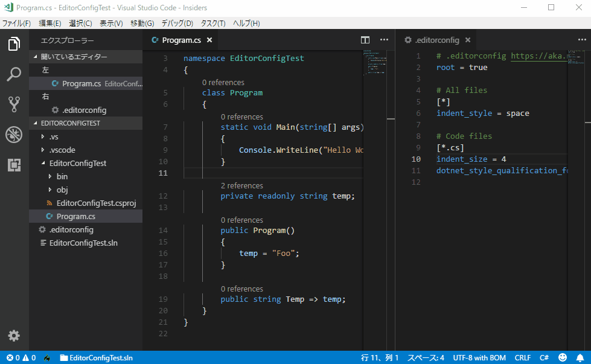Expand the .vscode folder

click(86, 150)
